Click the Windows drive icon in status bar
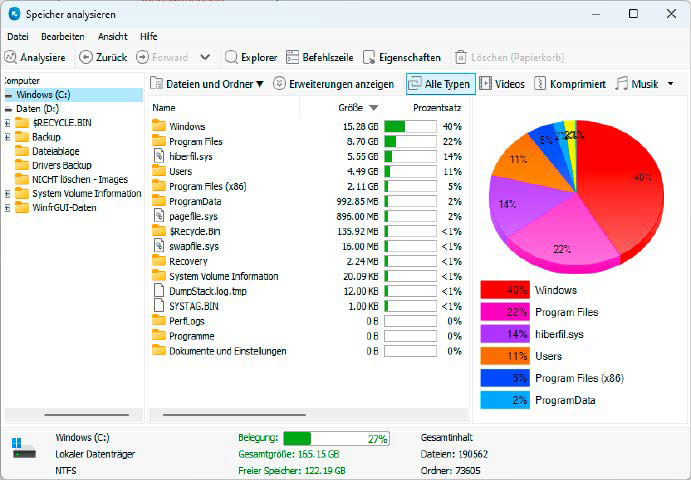The width and height of the screenshot is (691, 480). click(24, 448)
